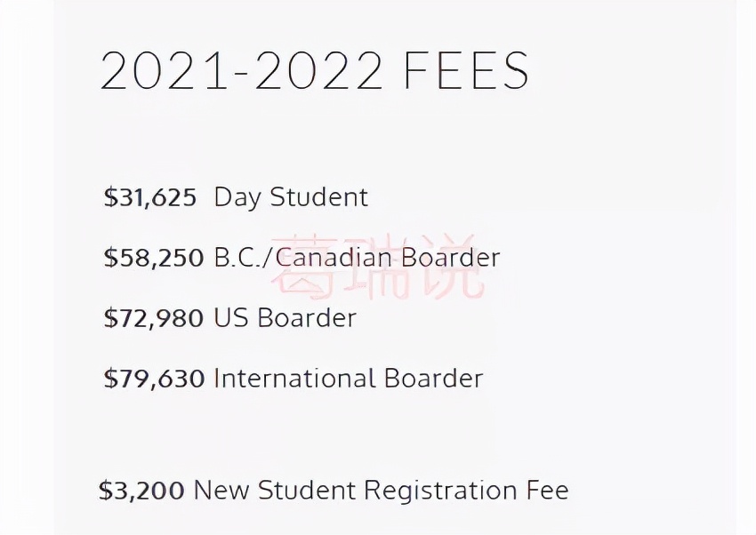Click the "US Boarder" label
Viewport: 756px width, 535px height.
click(285, 318)
